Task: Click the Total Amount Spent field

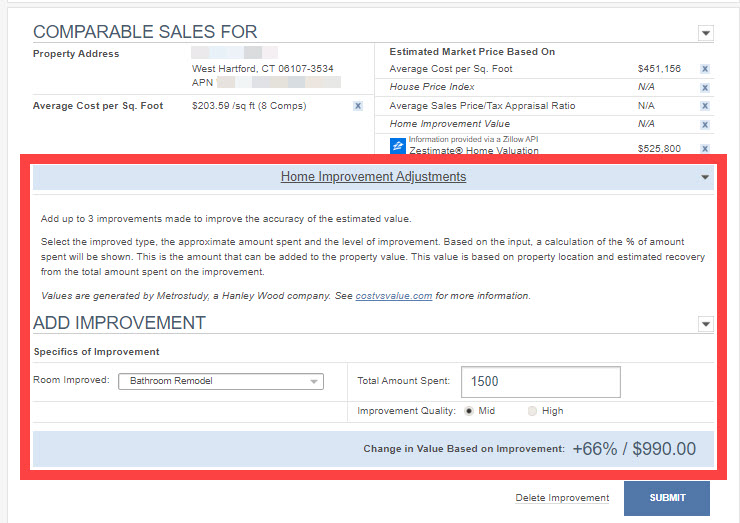Action: (x=540, y=381)
